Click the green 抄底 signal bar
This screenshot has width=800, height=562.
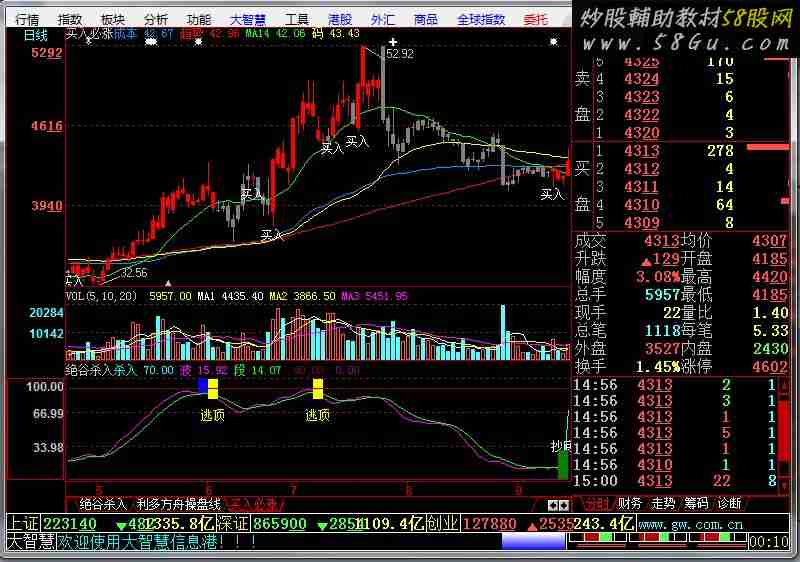[x=563, y=465]
